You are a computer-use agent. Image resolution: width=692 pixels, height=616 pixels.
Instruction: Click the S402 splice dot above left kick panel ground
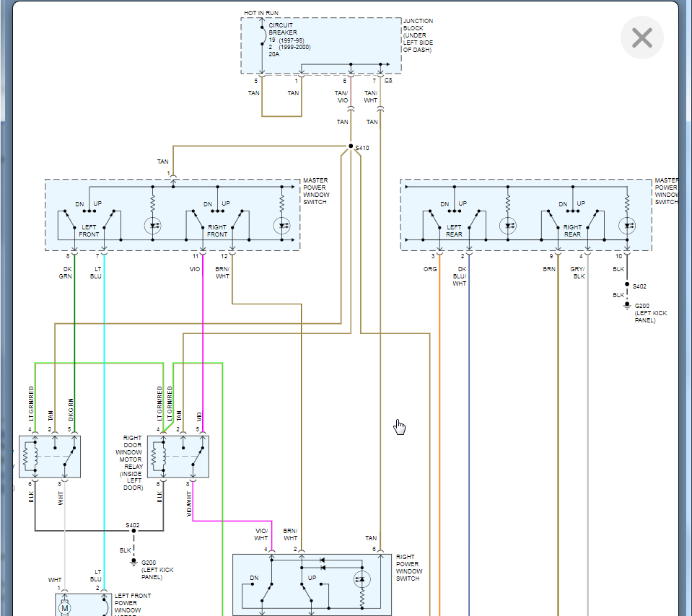pos(133,532)
